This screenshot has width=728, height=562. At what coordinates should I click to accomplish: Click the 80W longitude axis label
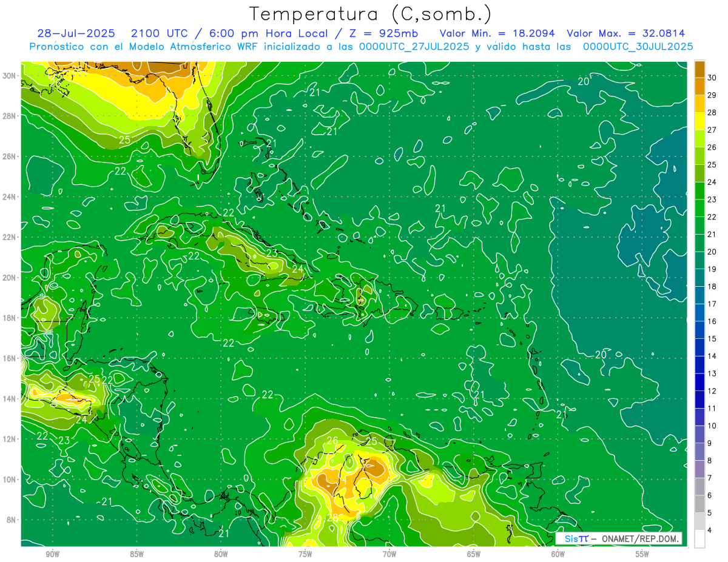click(x=221, y=554)
